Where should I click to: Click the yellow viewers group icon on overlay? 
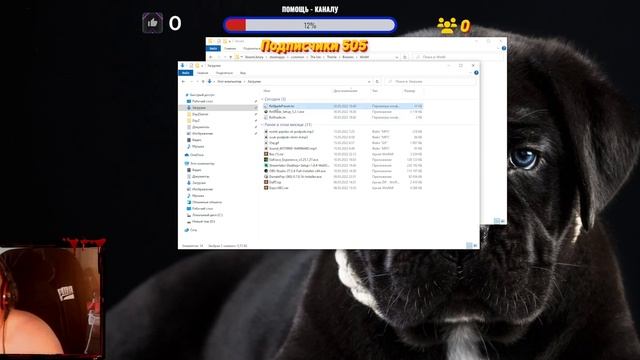point(447,26)
